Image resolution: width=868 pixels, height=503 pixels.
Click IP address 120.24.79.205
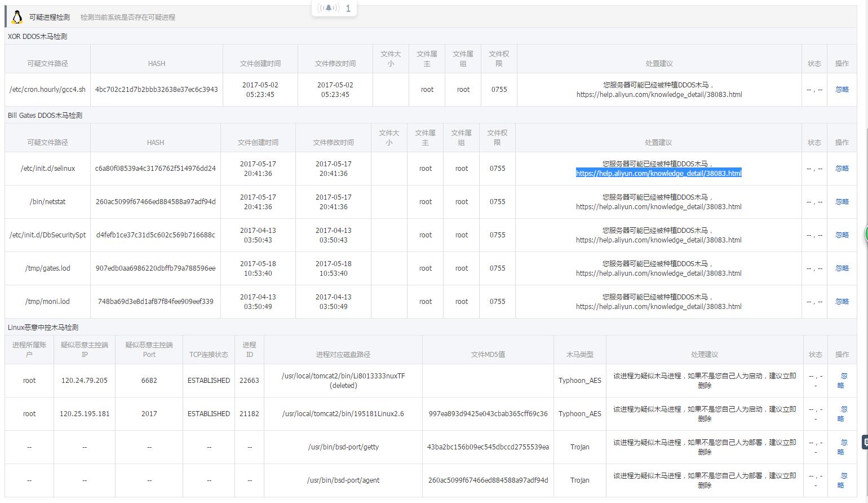point(84,381)
